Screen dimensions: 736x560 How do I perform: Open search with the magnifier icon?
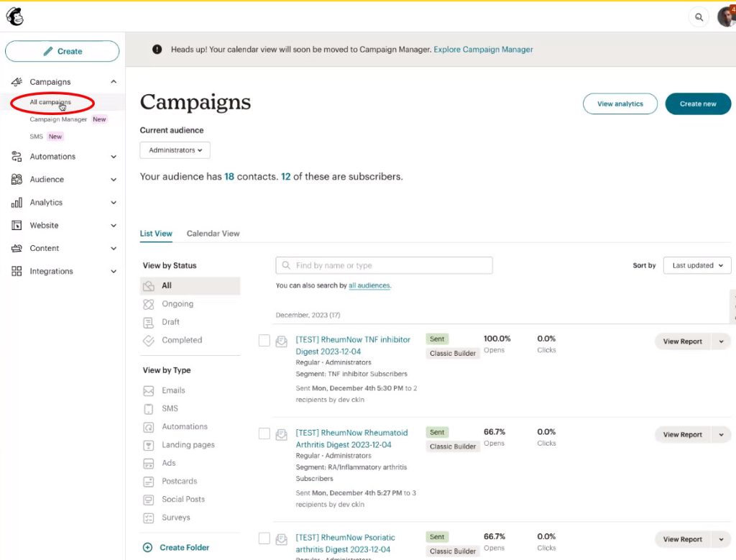[x=699, y=17]
